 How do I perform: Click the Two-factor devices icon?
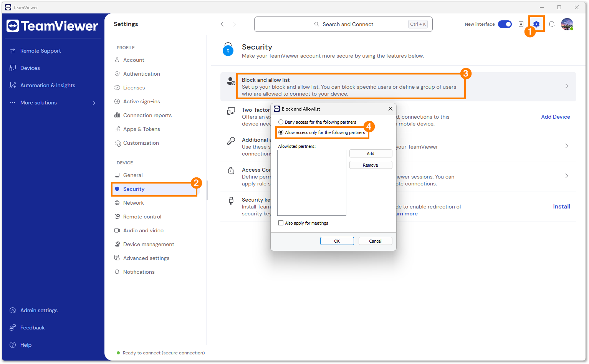(231, 111)
